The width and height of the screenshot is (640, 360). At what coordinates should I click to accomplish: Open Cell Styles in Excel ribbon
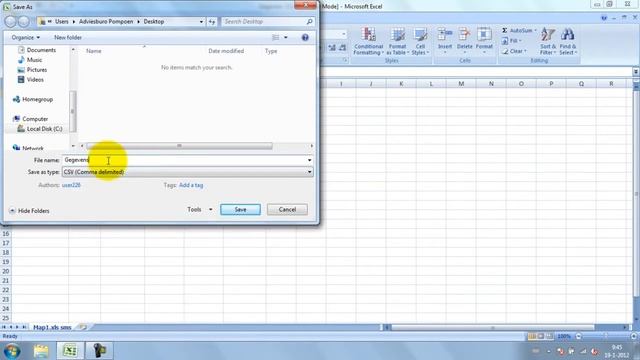coord(420,41)
